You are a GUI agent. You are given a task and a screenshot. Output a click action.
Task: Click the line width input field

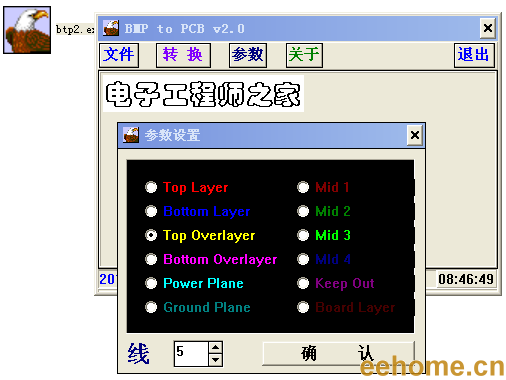(192, 354)
